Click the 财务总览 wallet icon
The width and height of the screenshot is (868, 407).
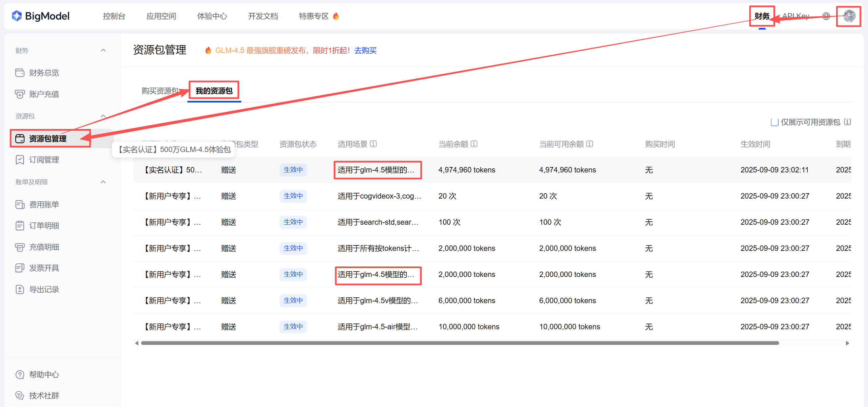20,73
